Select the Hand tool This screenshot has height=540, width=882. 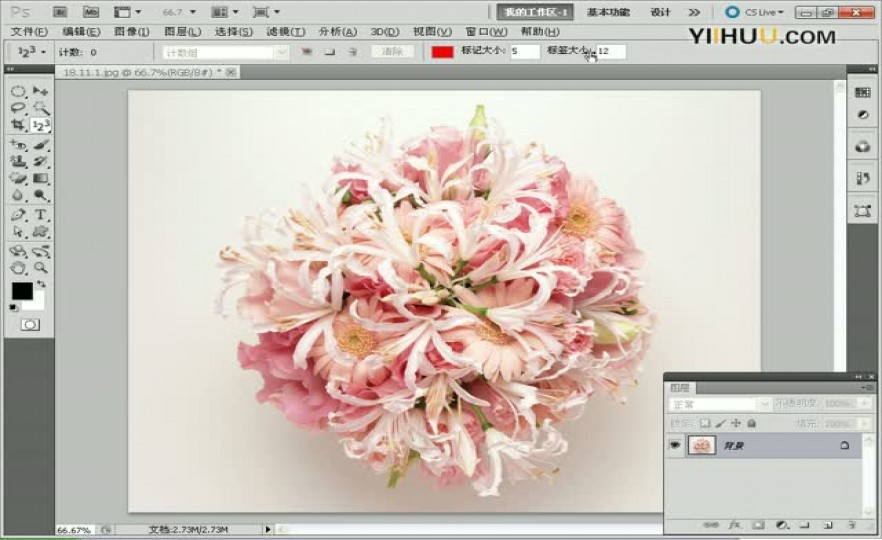[19, 268]
